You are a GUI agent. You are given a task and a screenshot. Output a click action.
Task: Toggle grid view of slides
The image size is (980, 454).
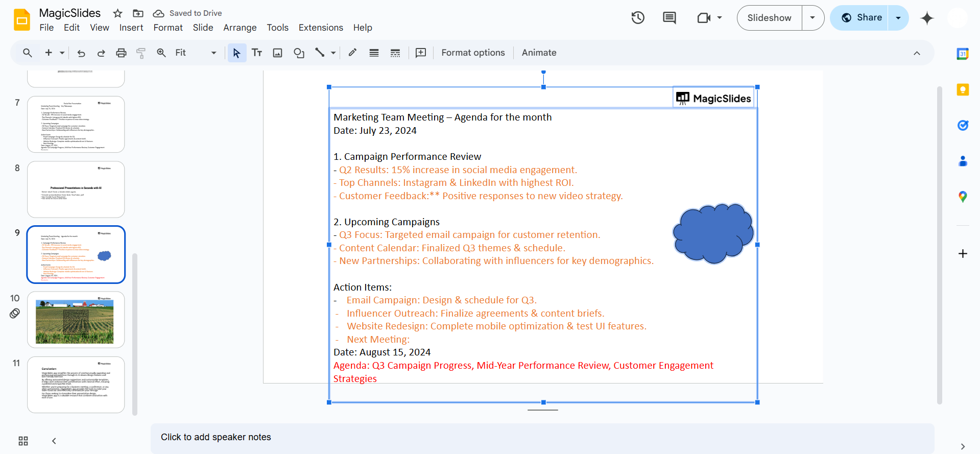click(23, 441)
